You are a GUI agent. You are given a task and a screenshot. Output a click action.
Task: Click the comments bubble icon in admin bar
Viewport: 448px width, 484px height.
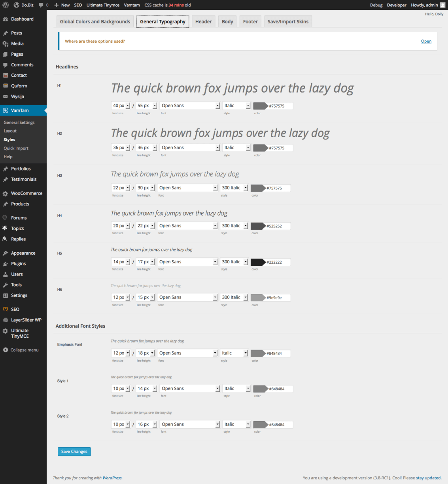pyautogui.click(x=41, y=5)
